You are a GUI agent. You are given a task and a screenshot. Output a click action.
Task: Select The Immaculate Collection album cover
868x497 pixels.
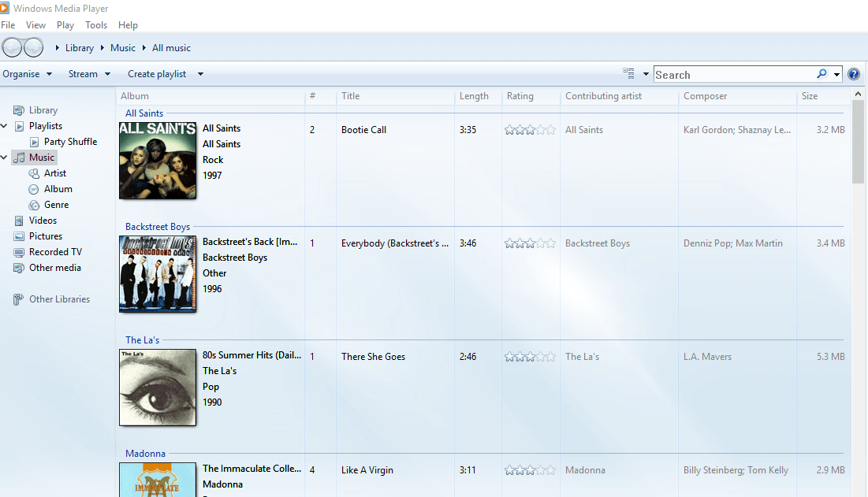pos(158,480)
